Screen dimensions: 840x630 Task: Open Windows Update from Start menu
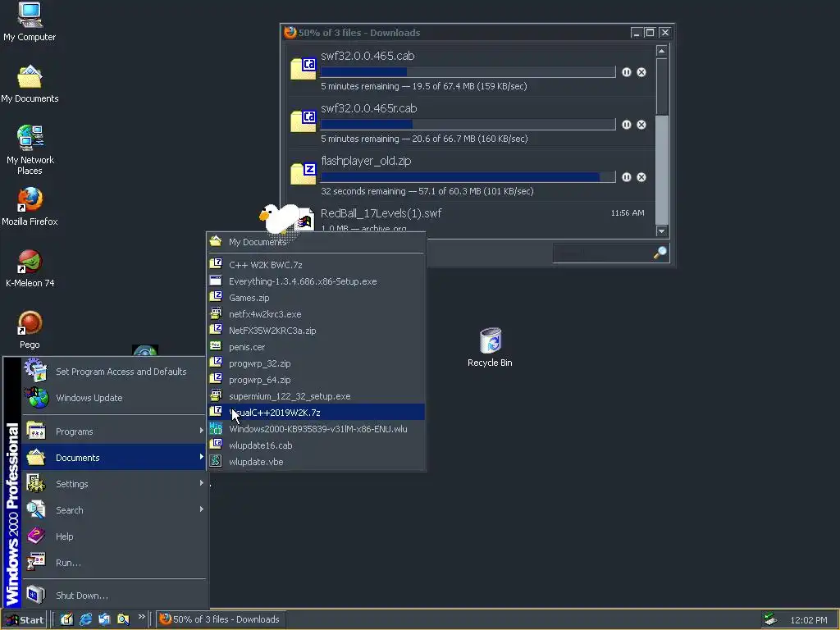click(114, 398)
